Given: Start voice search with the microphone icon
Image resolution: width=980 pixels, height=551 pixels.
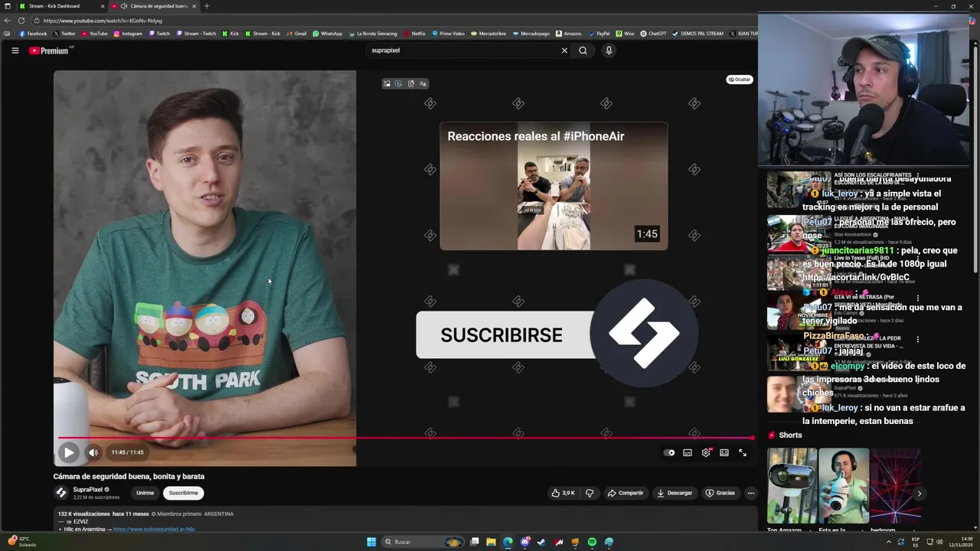Looking at the screenshot, I should (x=609, y=51).
